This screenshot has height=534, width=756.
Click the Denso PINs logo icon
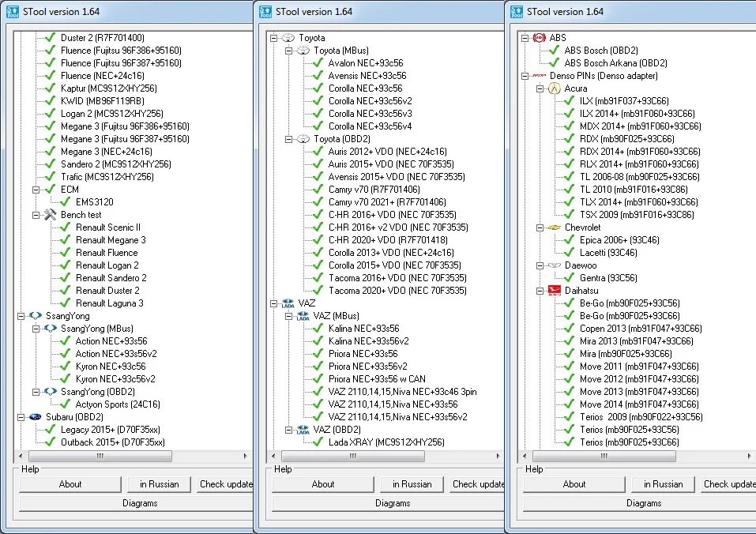[x=540, y=76]
